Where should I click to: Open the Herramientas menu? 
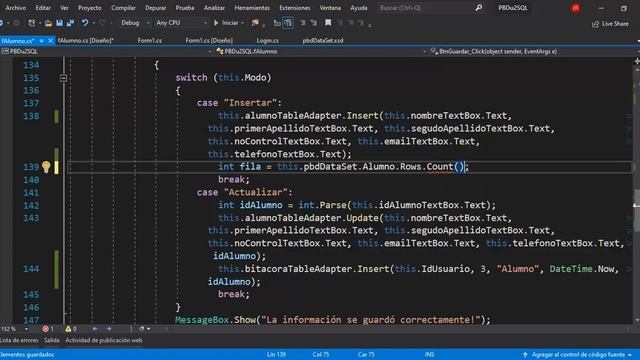point(252,8)
